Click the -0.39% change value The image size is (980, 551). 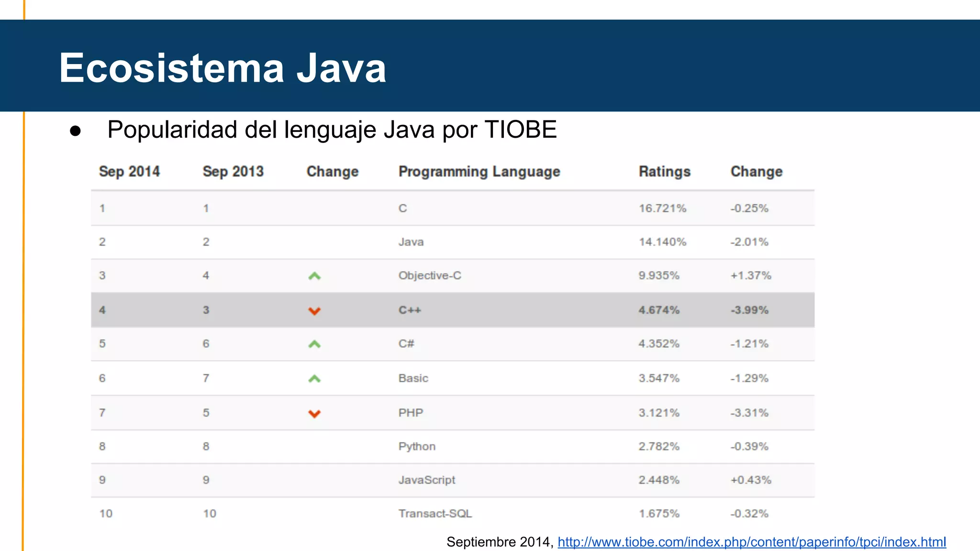[x=749, y=446]
